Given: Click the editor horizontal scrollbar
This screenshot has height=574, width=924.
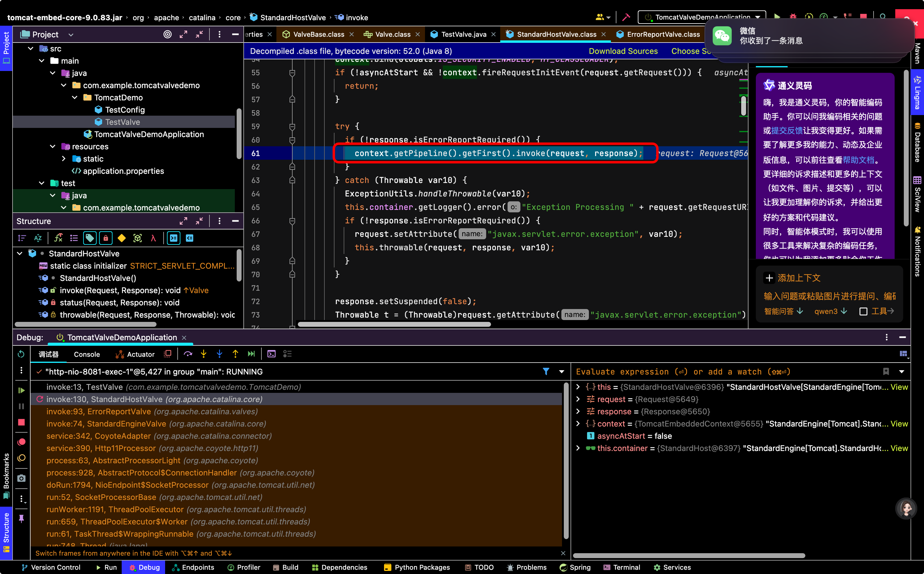Looking at the screenshot, I should point(394,324).
